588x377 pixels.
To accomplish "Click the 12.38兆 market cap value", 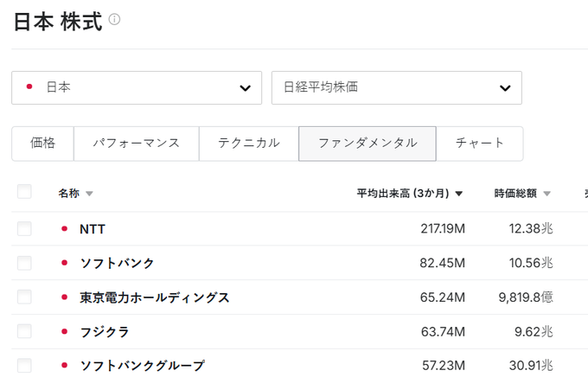I will [531, 228].
